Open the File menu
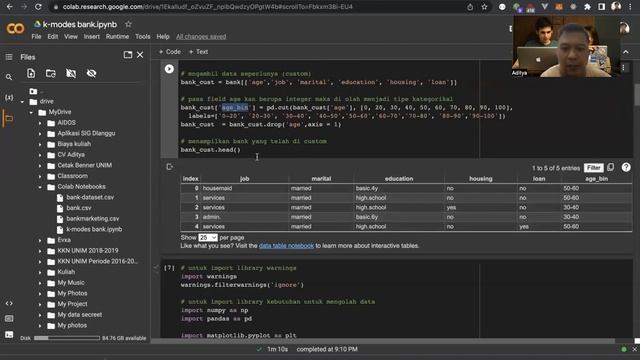This screenshot has height=360, width=640. tap(36, 37)
